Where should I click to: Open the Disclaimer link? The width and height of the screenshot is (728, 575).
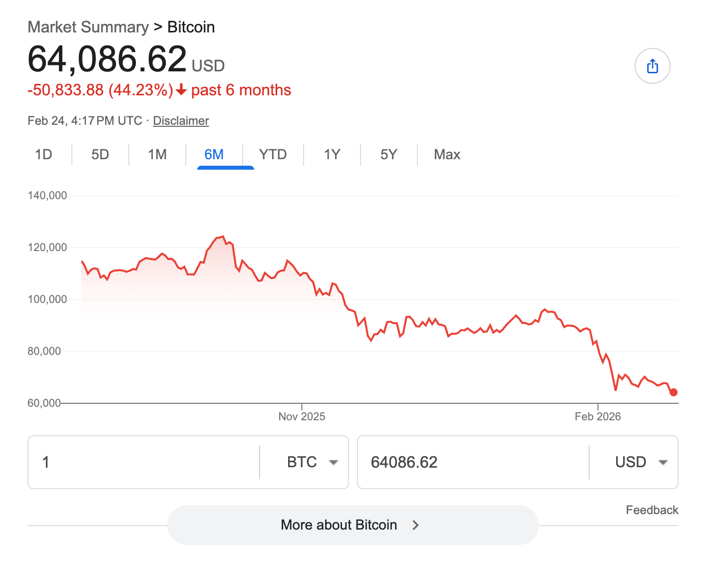pos(181,121)
